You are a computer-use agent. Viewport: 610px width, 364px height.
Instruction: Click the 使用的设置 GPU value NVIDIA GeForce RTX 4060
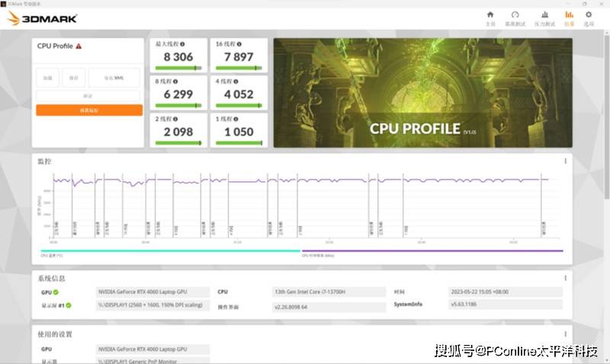pyautogui.click(x=153, y=350)
